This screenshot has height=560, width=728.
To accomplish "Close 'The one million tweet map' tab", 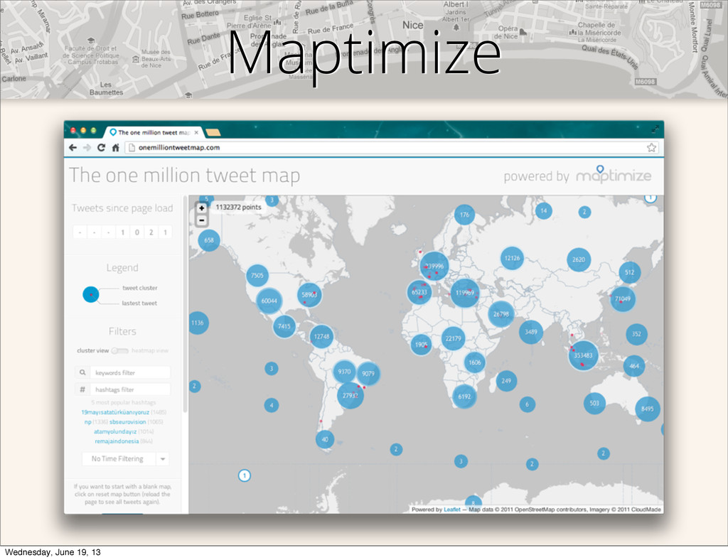I will pos(196,133).
